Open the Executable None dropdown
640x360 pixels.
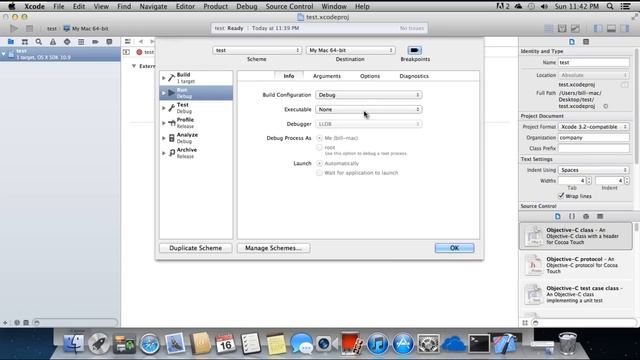[x=369, y=109]
